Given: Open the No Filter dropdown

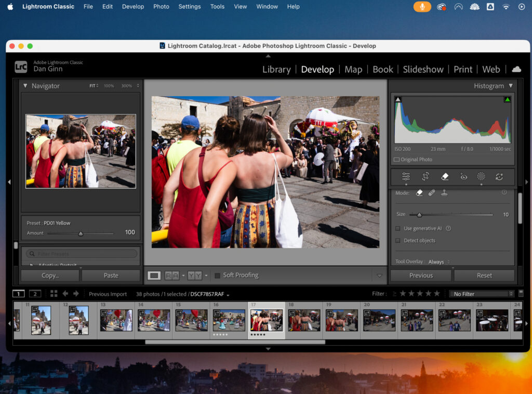Looking at the screenshot, I should [x=482, y=294].
